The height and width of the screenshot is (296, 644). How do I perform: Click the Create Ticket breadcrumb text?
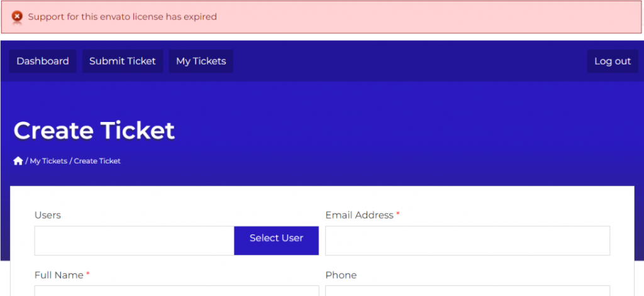(x=97, y=161)
